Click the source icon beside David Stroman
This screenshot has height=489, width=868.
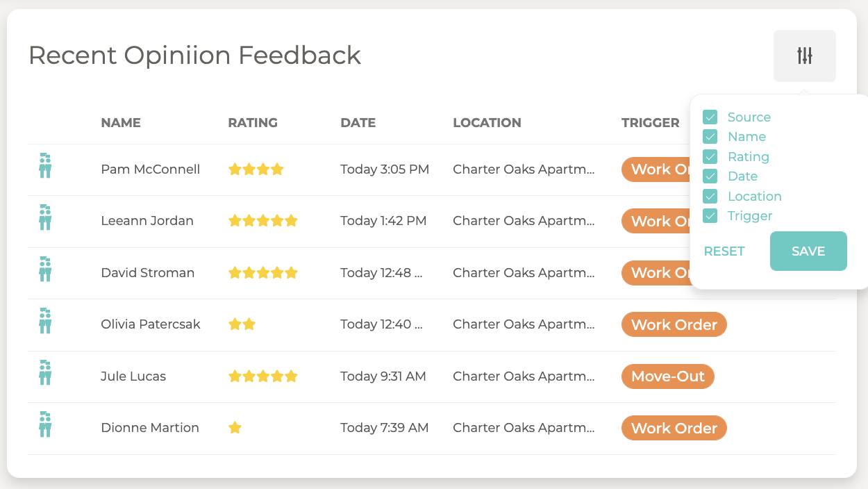(45, 269)
